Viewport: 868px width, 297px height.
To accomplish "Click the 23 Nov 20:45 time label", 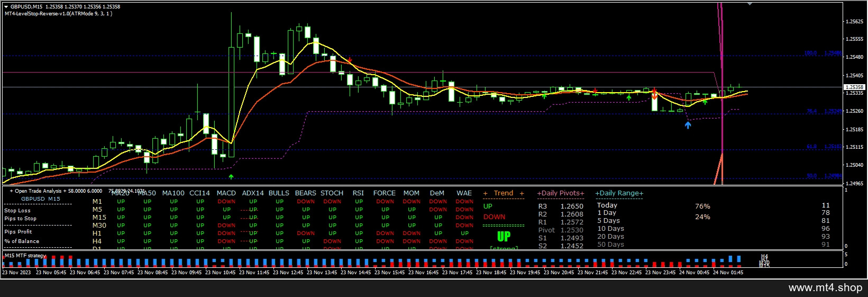I will (x=559, y=273).
